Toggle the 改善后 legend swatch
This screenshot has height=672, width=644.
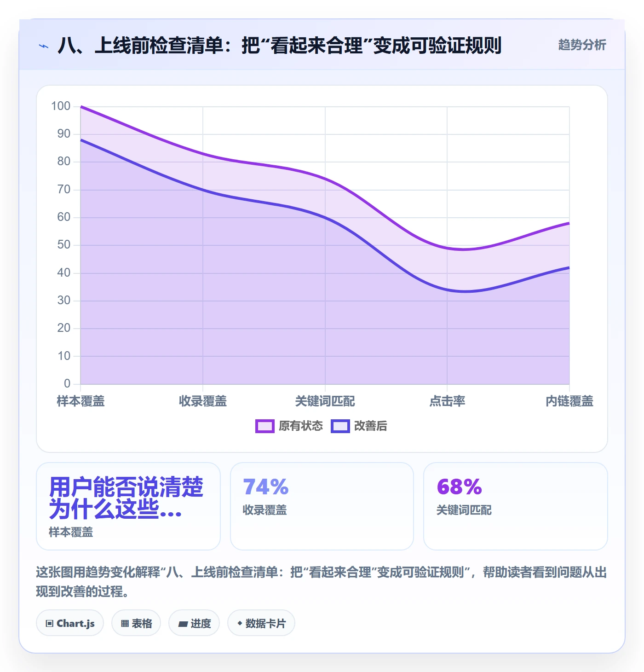coord(340,426)
